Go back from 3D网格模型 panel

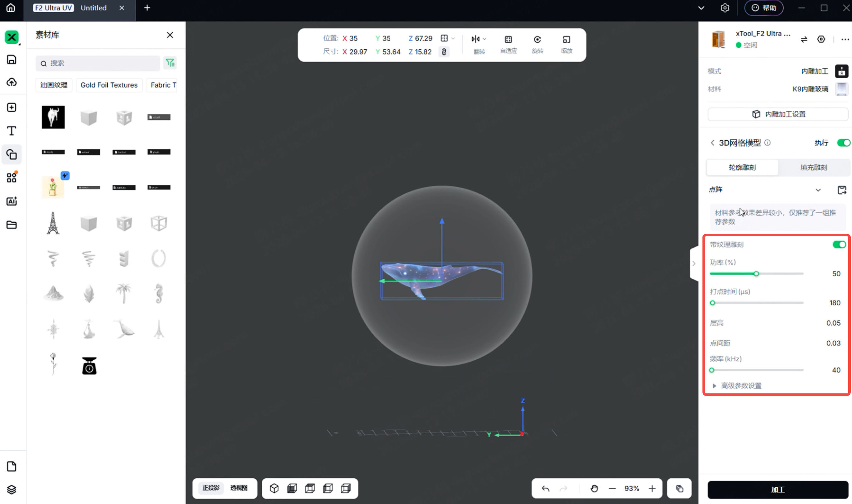point(713,143)
